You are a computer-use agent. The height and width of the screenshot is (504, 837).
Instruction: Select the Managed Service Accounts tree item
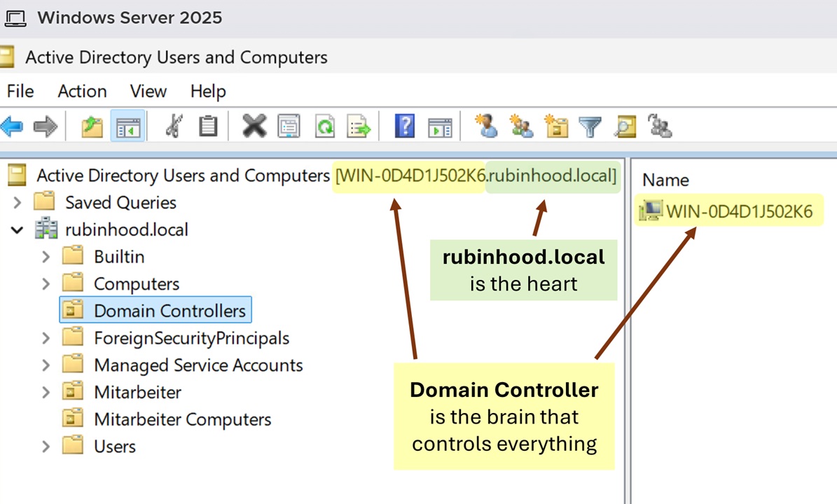198,365
